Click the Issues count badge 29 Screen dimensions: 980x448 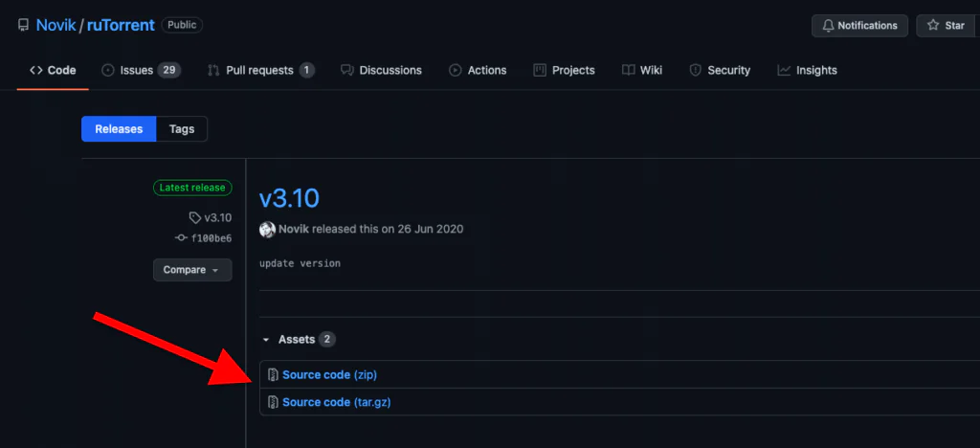click(x=169, y=70)
